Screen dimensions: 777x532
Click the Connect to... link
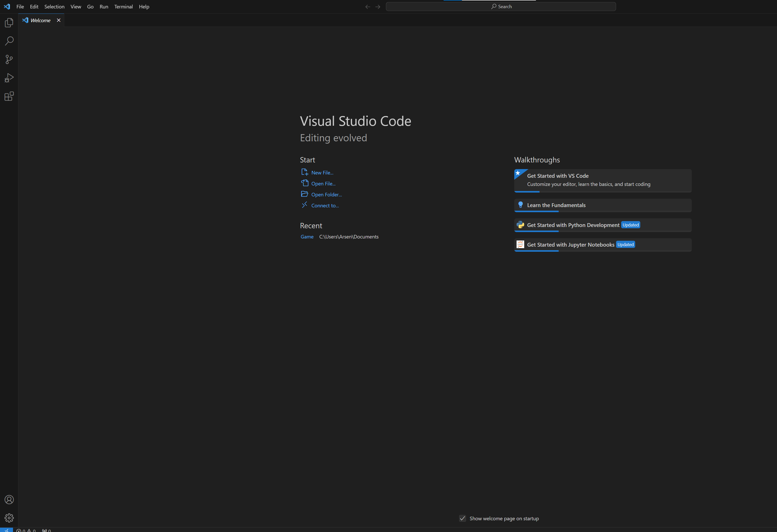[x=325, y=206]
